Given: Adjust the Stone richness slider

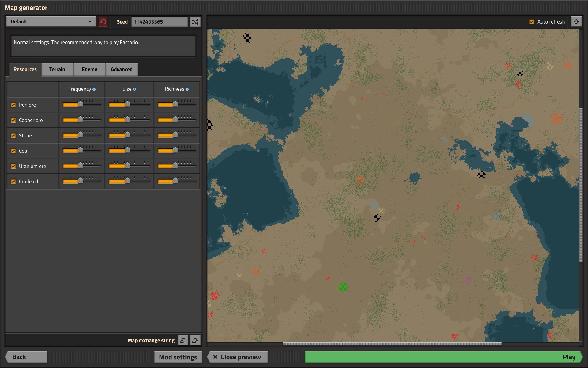Looking at the screenshot, I should [177, 135].
